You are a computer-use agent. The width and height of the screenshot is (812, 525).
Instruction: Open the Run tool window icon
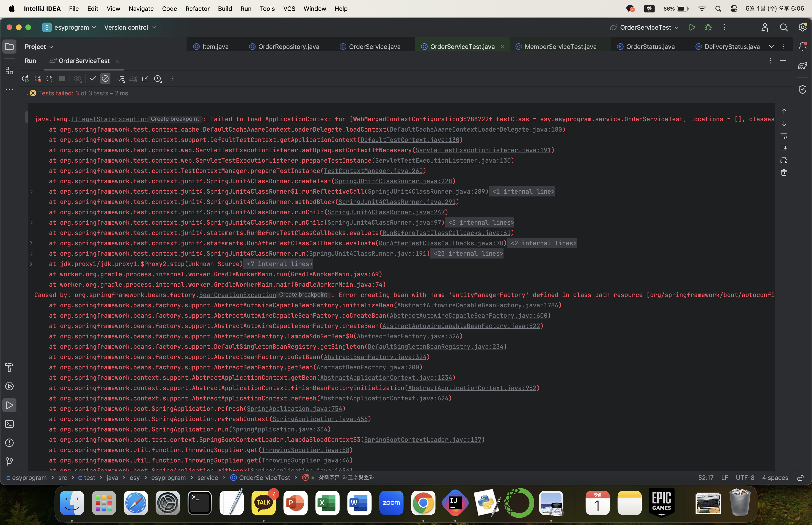click(10, 405)
